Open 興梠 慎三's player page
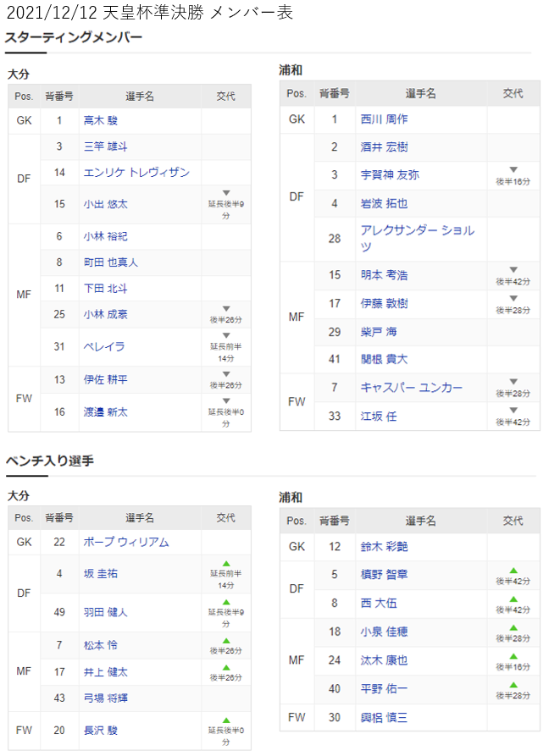The width and height of the screenshot is (549, 756). [384, 717]
